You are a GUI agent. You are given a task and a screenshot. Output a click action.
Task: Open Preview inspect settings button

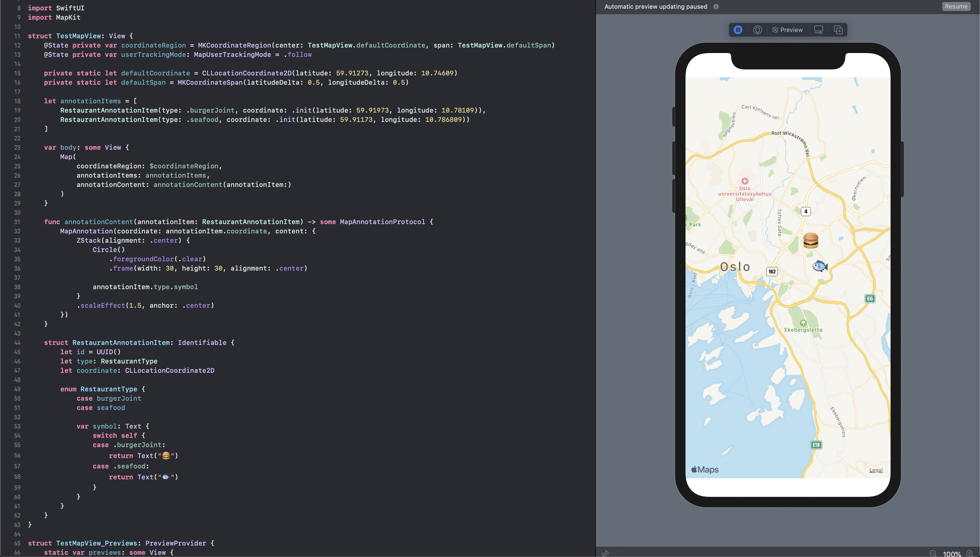pos(787,30)
